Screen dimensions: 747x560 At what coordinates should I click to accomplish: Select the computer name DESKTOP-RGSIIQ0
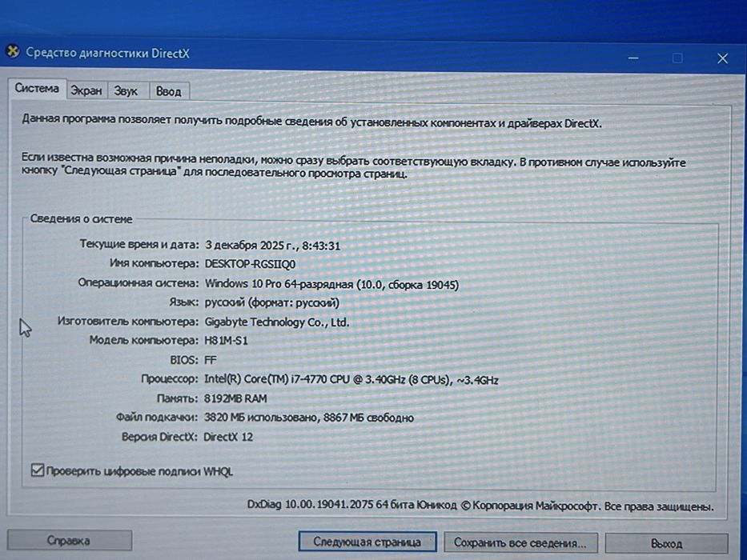(250, 264)
